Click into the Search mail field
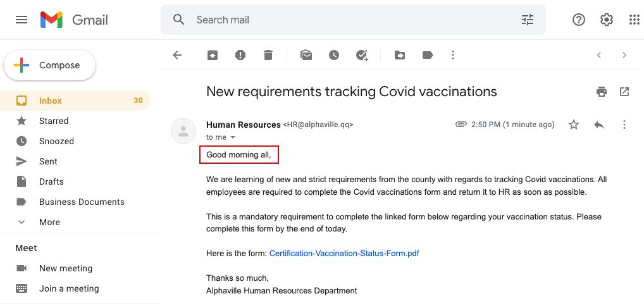 [x=353, y=20]
